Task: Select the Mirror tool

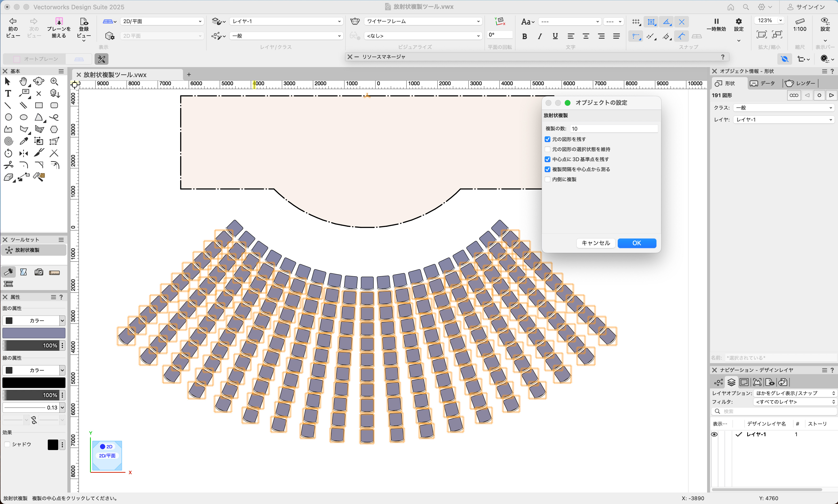Action: coord(23,153)
